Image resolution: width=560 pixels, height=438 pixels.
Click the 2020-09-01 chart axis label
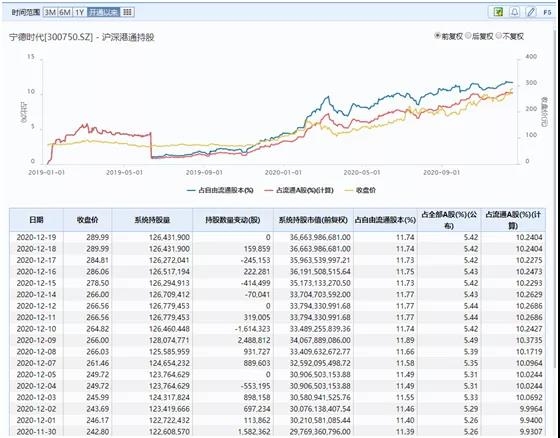click(442, 173)
